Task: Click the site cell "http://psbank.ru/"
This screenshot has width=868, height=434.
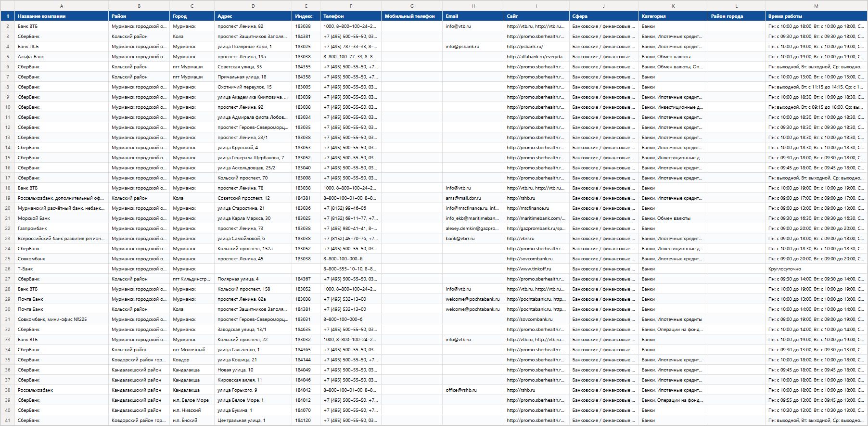Action: click(x=536, y=47)
